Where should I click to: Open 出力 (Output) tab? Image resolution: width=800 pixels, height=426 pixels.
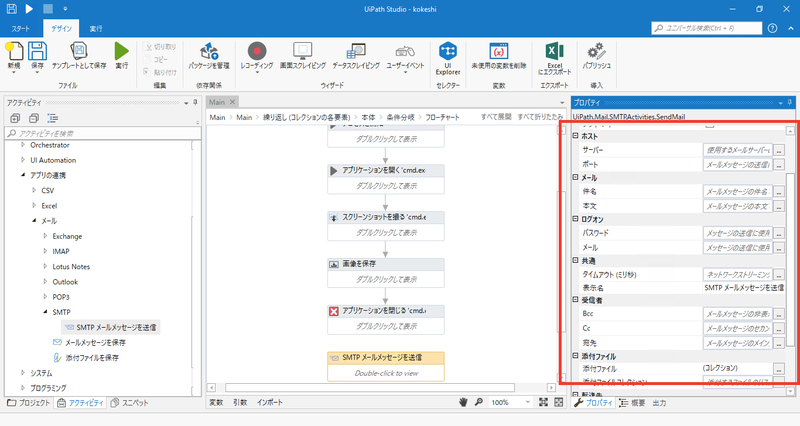(x=659, y=403)
